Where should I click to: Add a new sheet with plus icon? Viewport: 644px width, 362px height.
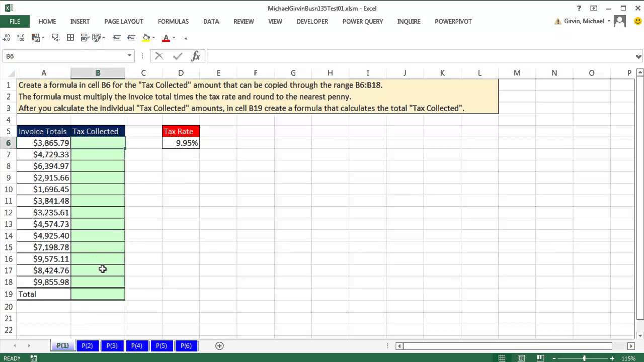(219, 345)
